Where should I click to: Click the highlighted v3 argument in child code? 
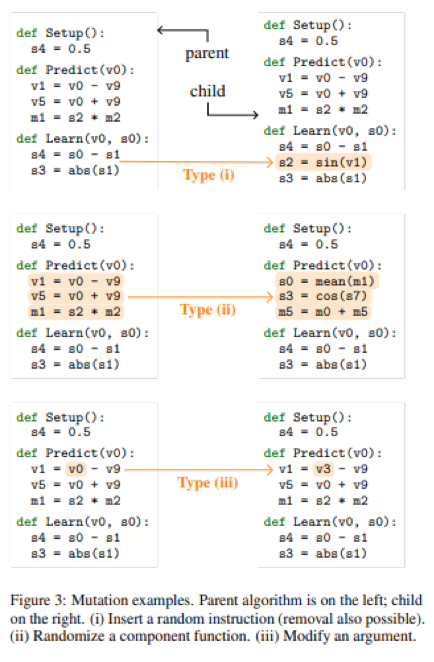click(323, 469)
